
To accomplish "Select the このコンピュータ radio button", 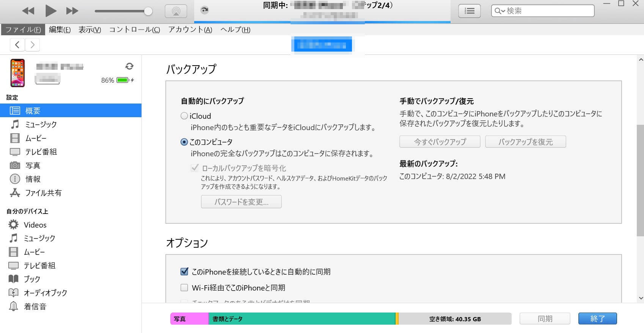I will (184, 142).
